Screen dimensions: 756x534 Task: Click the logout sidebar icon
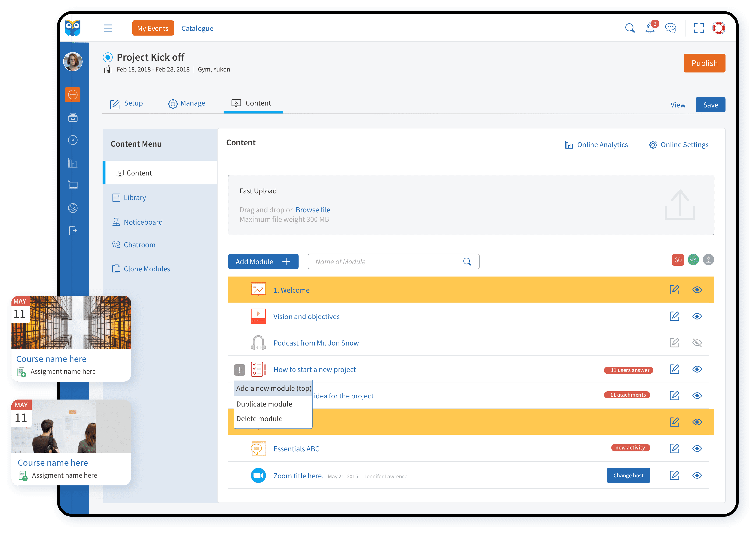pyautogui.click(x=73, y=231)
